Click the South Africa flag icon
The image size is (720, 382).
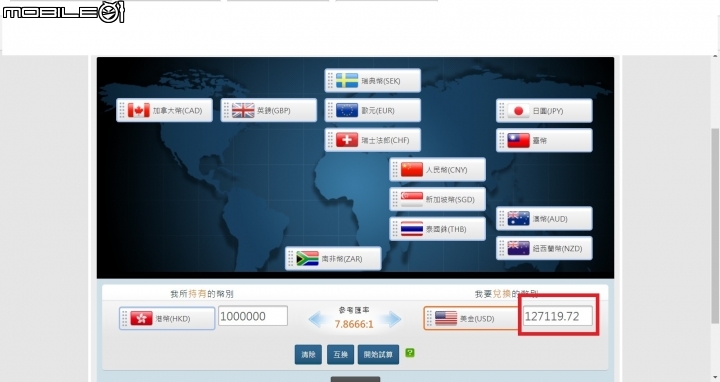(x=308, y=258)
